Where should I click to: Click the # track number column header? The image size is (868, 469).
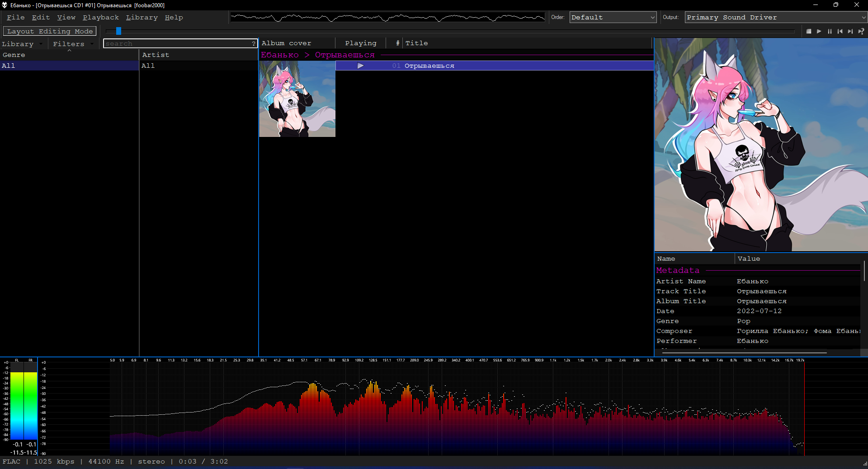[394, 43]
